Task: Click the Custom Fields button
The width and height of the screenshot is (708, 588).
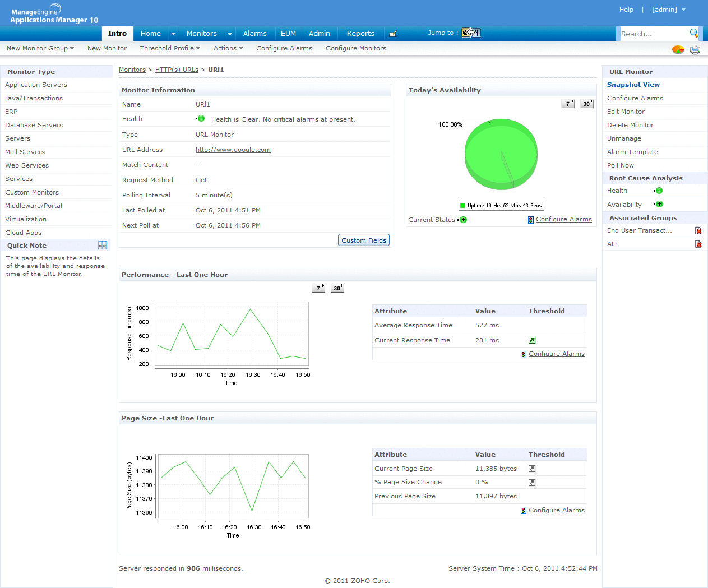Action: click(x=364, y=240)
